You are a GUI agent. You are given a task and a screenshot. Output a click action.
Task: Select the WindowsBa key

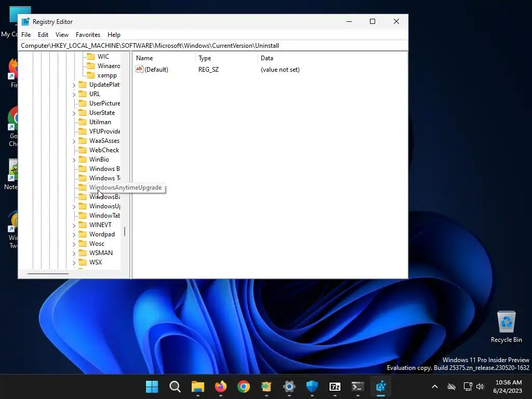click(104, 197)
